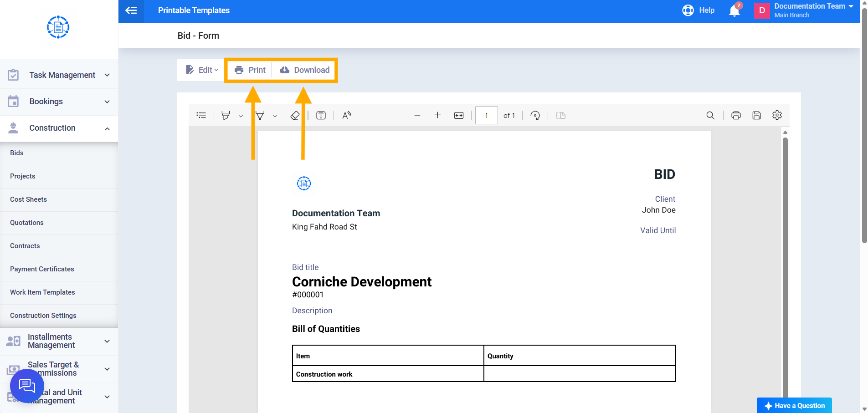Open Bids in the Construction submenu
The height and width of the screenshot is (413, 868).
59,153
